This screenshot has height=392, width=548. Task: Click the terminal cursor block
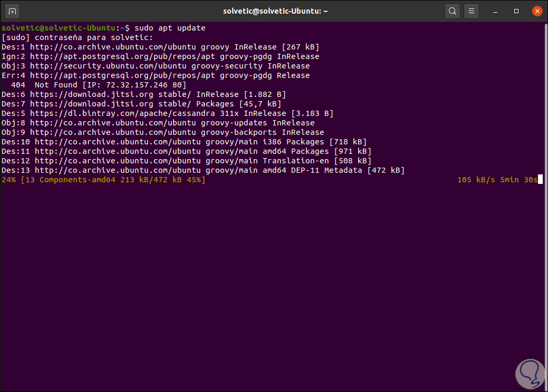click(540, 180)
